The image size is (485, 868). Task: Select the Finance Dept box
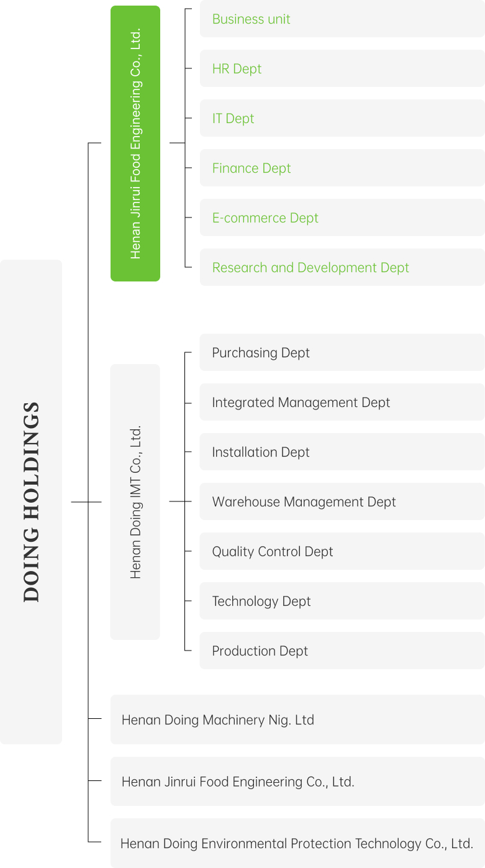(x=342, y=168)
